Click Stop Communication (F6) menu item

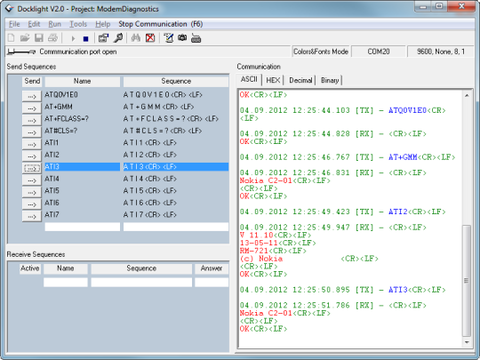[x=161, y=24]
